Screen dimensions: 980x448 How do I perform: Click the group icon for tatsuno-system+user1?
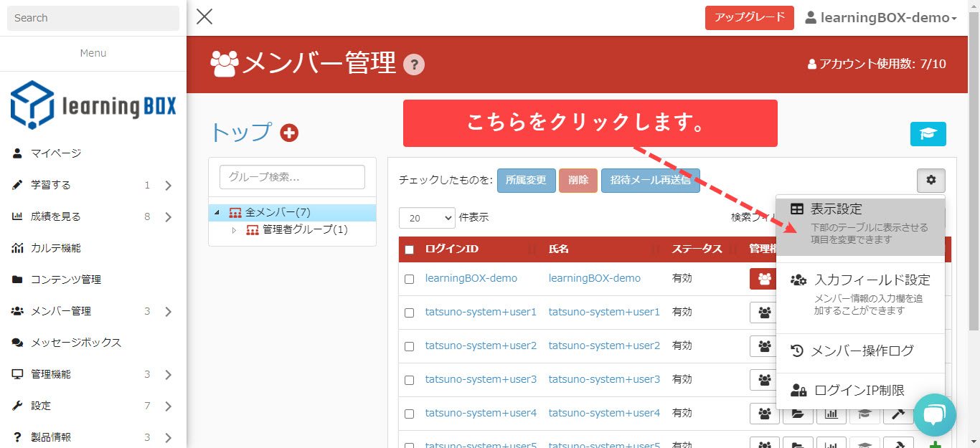[x=764, y=313]
